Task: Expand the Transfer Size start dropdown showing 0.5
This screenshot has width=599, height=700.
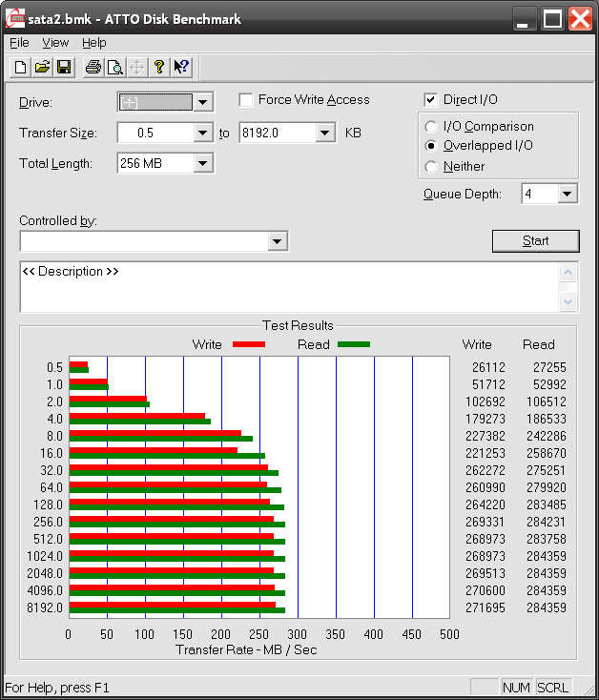Action: tap(202, 133)
